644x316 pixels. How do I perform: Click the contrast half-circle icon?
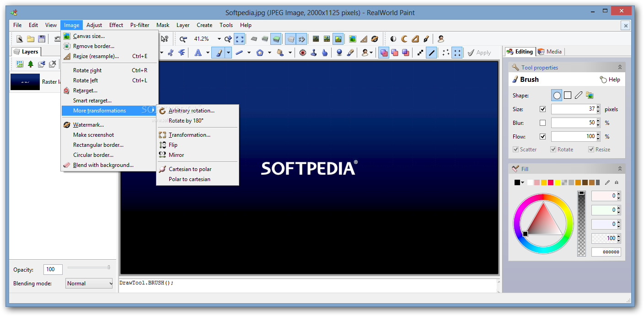point(393,39)
